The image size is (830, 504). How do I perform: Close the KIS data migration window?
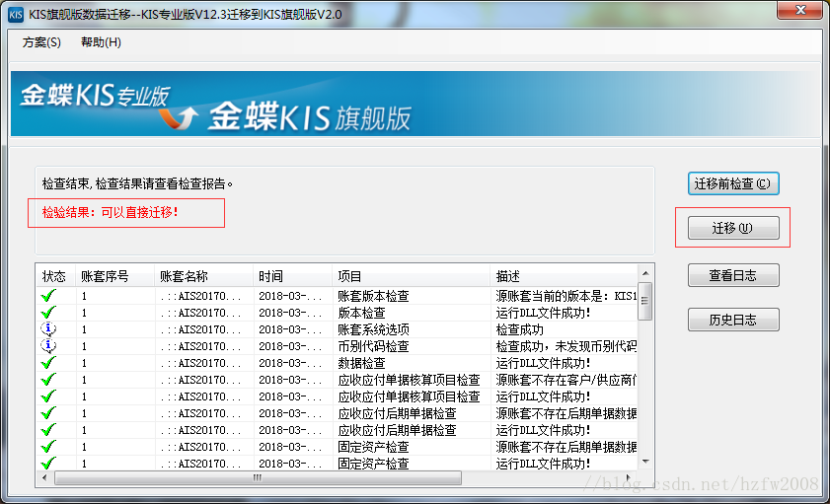tap(800, 10)
